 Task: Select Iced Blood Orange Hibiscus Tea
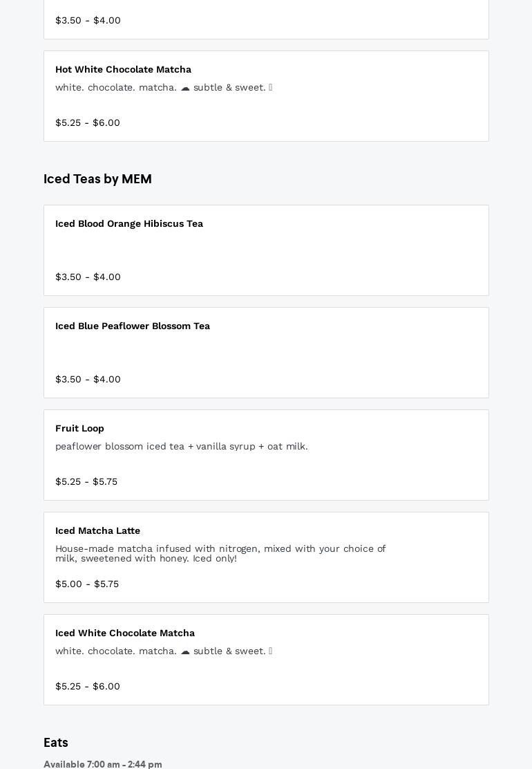click(129, 224)
